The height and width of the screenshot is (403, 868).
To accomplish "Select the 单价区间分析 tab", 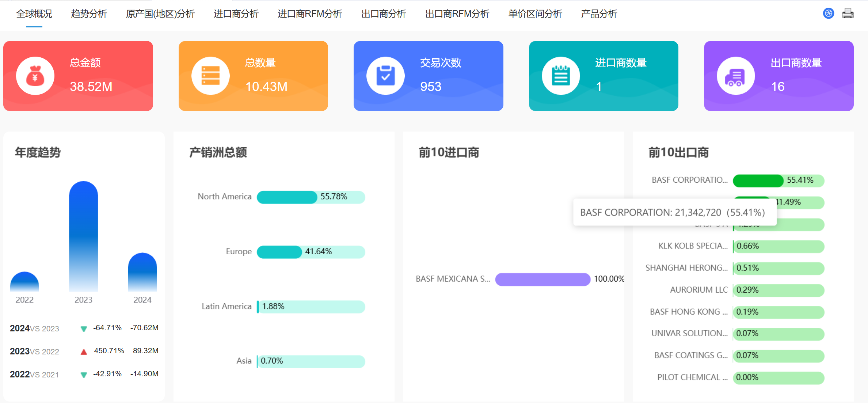I will coord(534,14).
